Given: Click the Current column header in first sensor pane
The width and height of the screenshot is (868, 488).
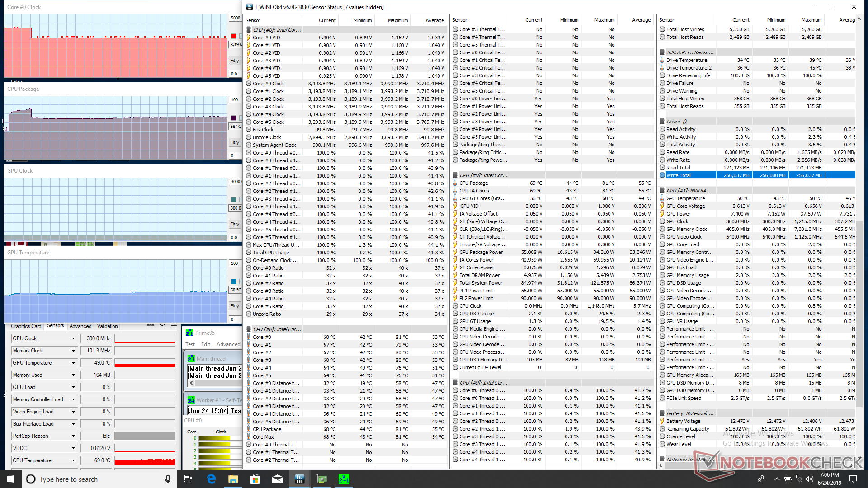Looking at the screenshot, I should coord(327,20).
